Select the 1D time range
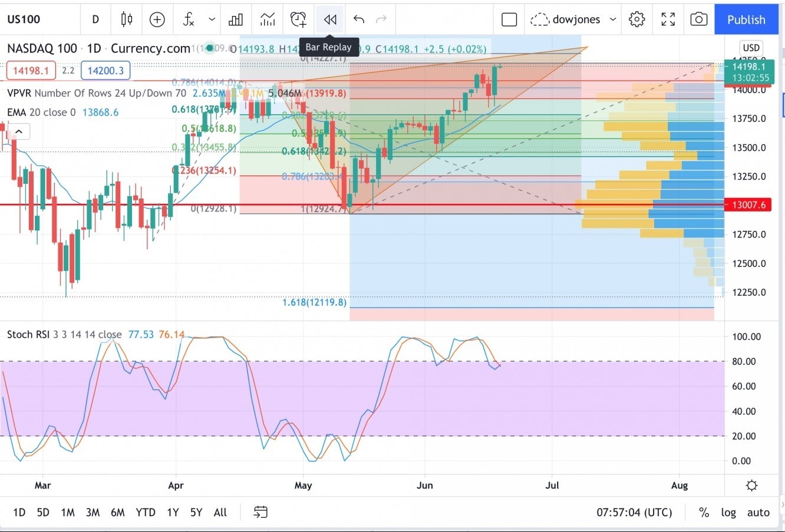Viewport: 785px width, 532px height. pyautogui.click(x=19, y=512)
